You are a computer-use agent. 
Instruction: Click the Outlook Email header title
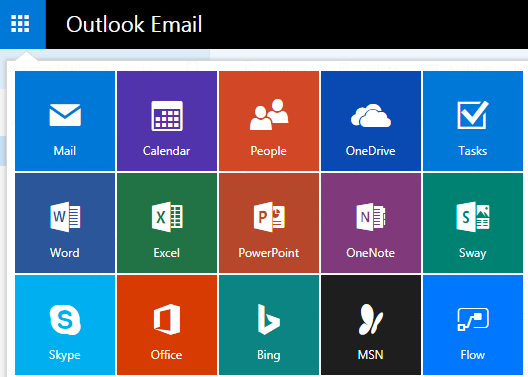click(x=134, y=24)
